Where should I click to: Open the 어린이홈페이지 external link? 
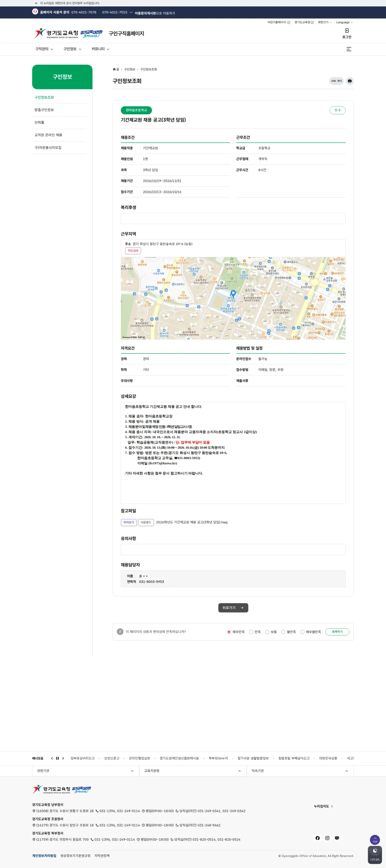(279, 23)
